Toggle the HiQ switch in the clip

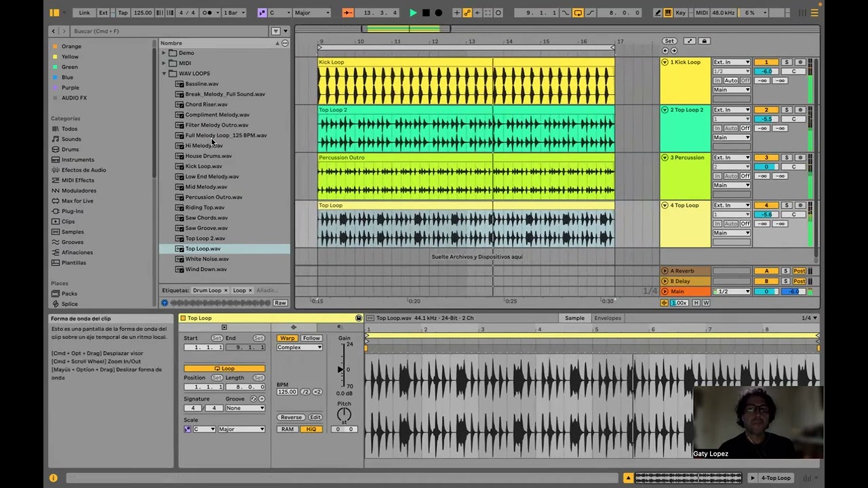click(311, 429)
